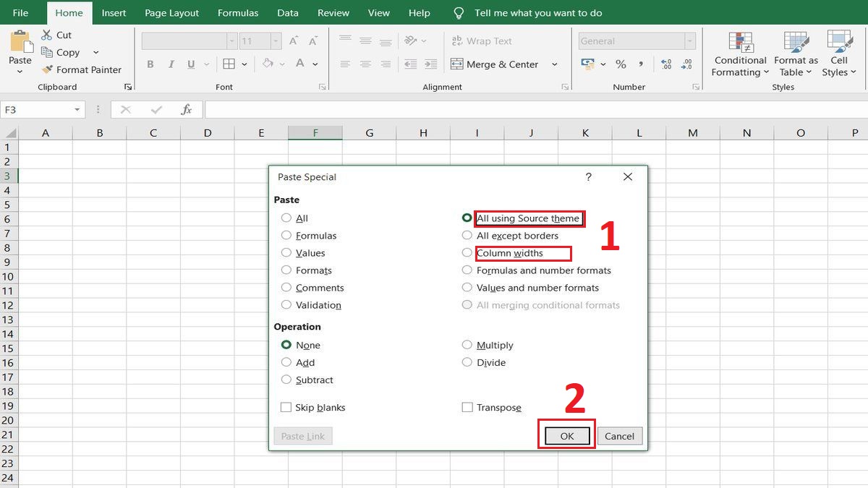Toggle Bold formatting
Viewport: 868px width, 488px height.
tap(150, 64)
